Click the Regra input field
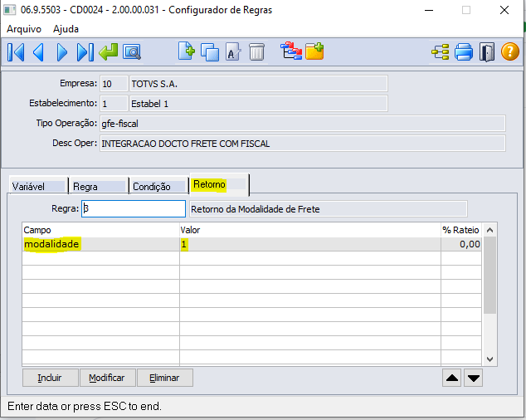Screen dimensions: 526x420 tap(134, 209)
